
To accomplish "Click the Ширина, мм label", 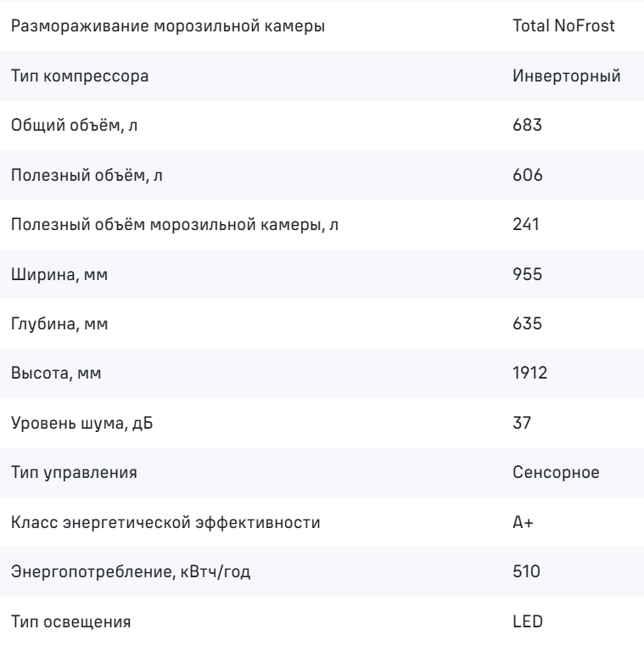I will pos(59,275).
